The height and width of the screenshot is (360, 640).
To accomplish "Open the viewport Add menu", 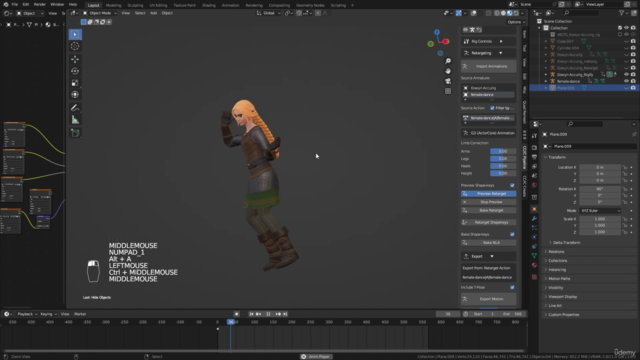I will point(153,13).
